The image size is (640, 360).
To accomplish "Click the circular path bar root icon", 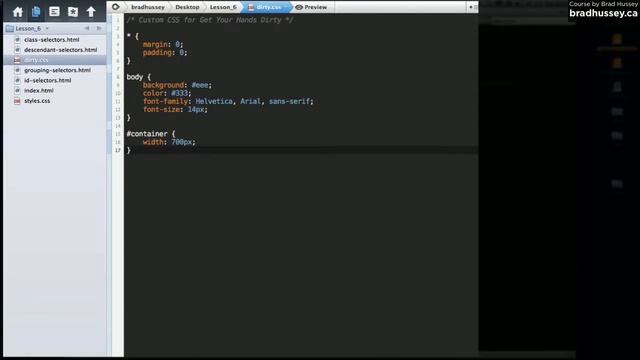I will click(x=116, y=7).
